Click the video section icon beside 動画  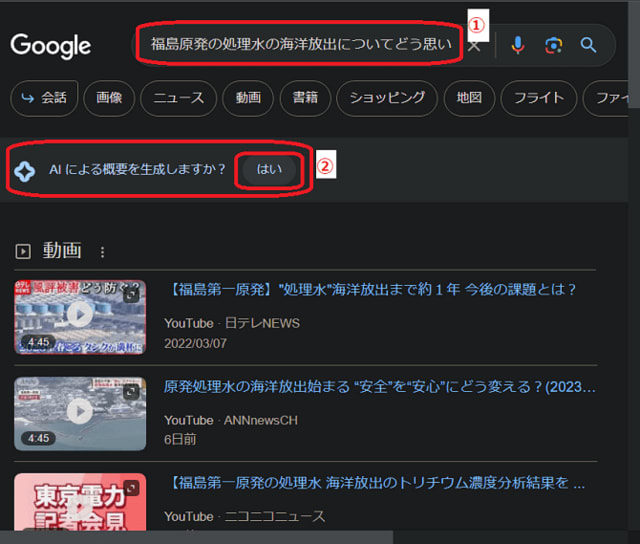pyautogui.click(x=23, y=251)
